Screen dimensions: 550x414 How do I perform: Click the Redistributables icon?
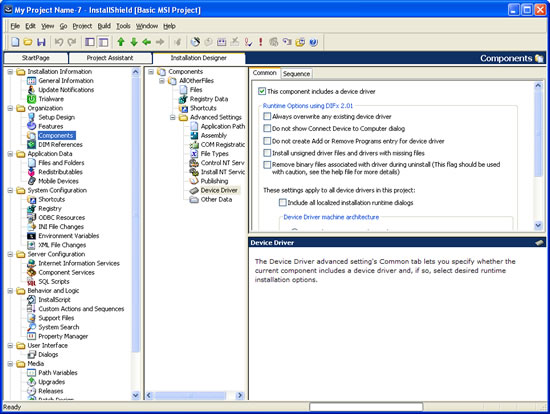[32, 172]
